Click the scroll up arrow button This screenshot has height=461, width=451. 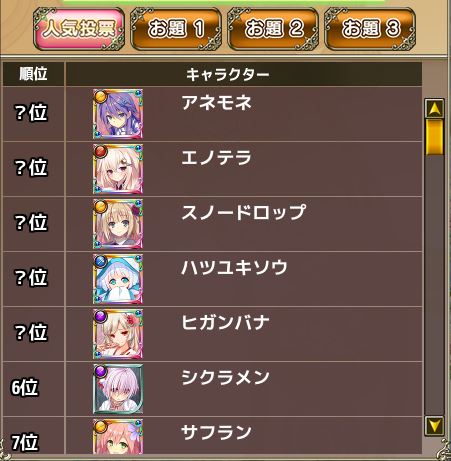434,108
